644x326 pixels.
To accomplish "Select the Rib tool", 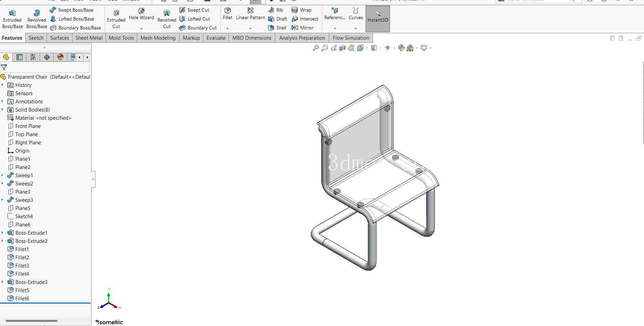I will (276, 10).
